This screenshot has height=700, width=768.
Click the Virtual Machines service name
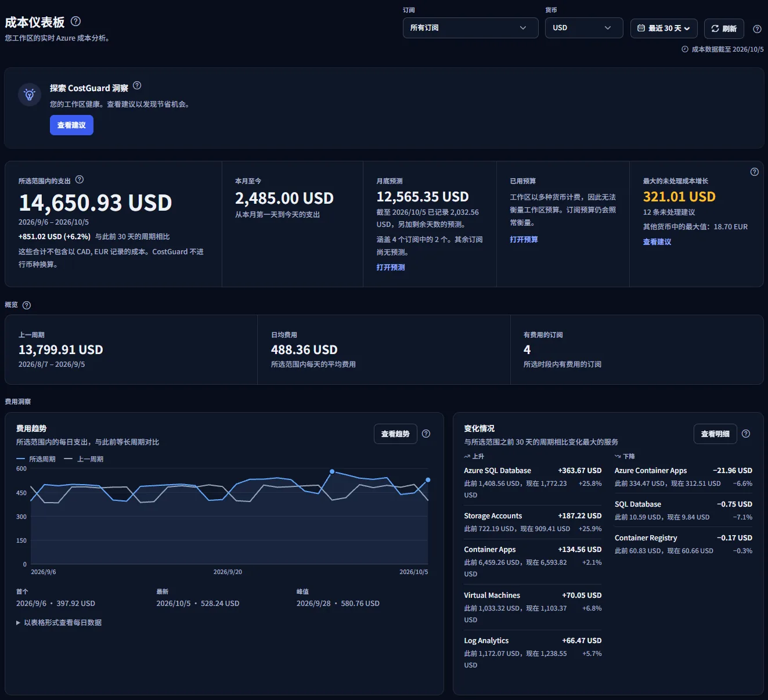(492, 596)
